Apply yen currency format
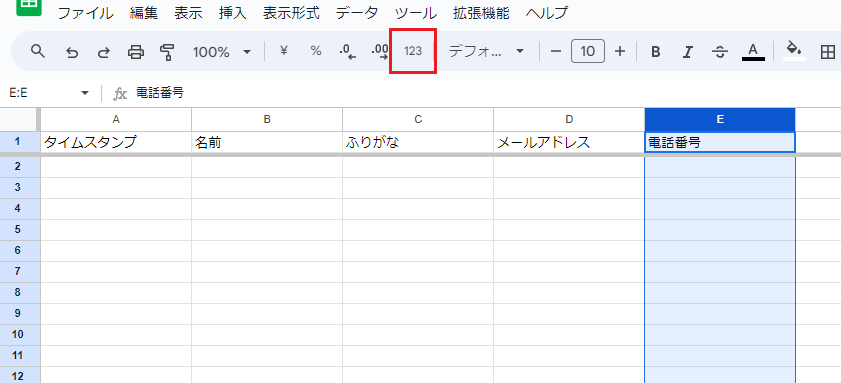This screenshot has width=841, height=383. (284, 51)
